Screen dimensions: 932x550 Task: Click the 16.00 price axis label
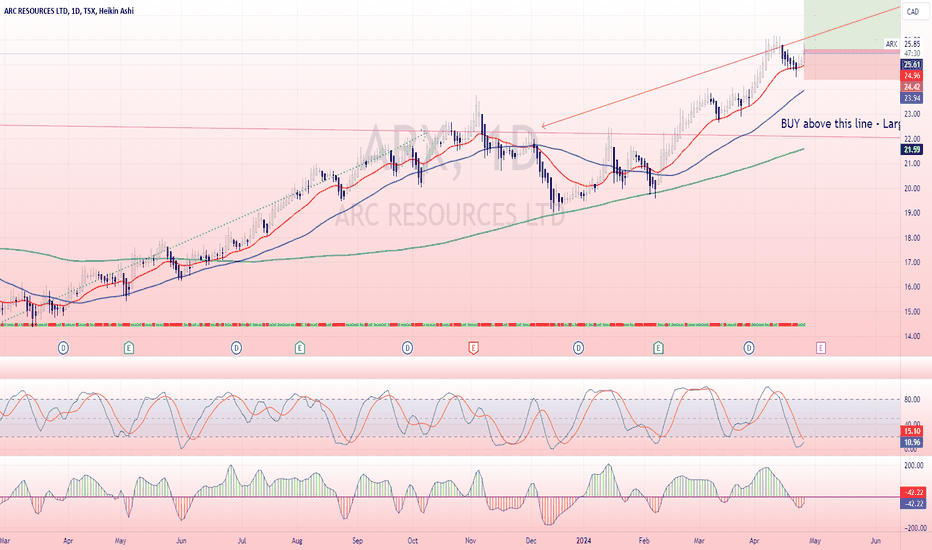(x=912, y=287)
